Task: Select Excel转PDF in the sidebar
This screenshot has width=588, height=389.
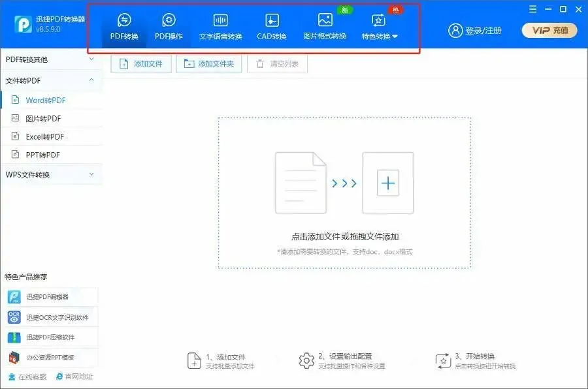Action: (x=52, y=137)
